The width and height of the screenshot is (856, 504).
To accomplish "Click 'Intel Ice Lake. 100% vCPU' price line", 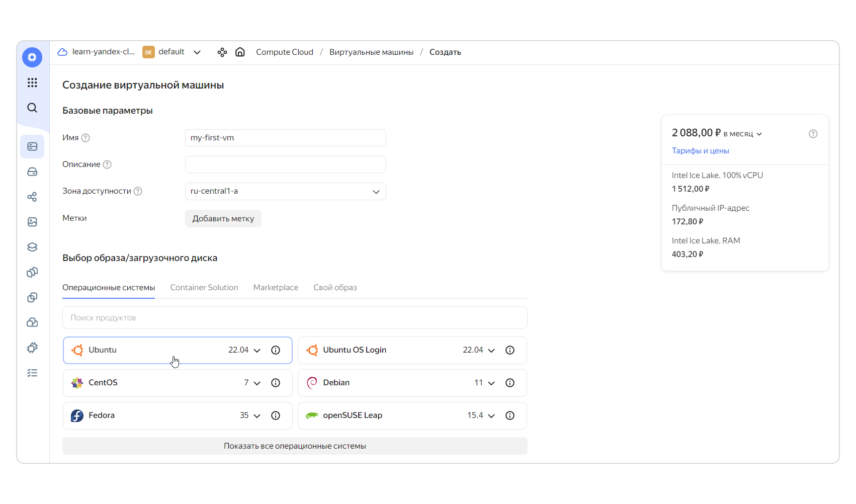I will [x=717, y=176].
